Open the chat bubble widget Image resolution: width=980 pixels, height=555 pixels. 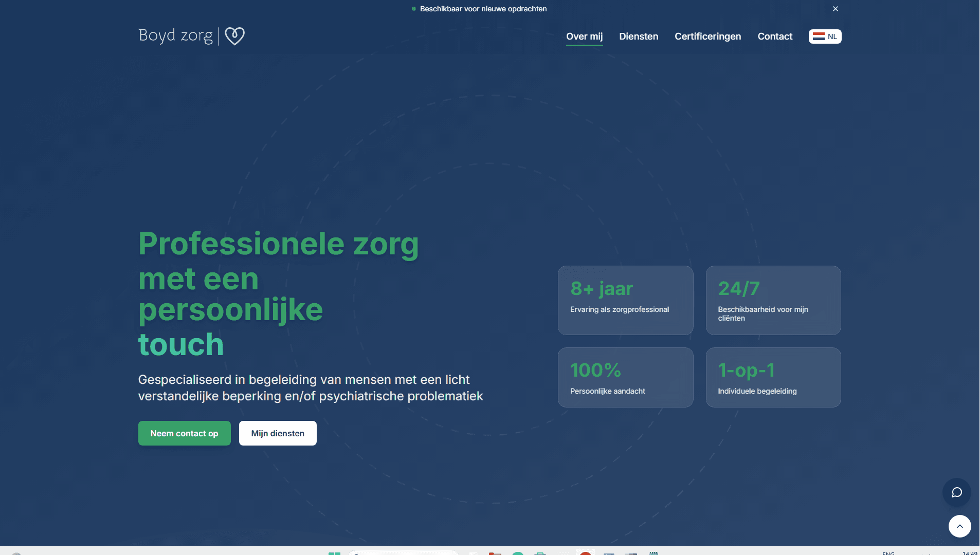(x=956, y=492)
